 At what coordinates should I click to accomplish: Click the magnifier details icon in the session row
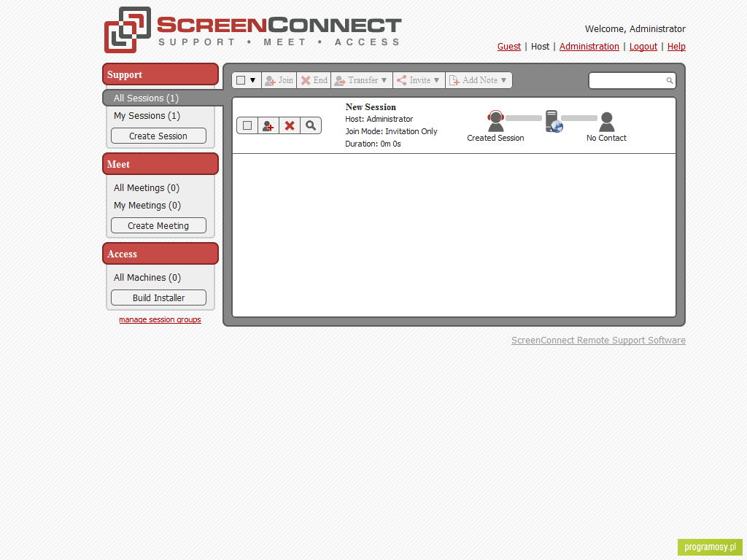311,125
